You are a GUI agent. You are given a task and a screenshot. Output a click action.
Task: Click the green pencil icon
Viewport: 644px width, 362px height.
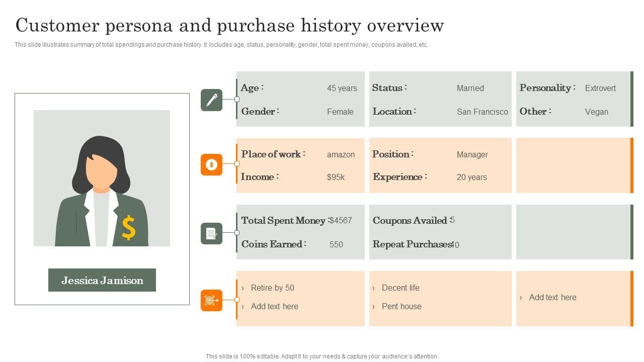211,100
